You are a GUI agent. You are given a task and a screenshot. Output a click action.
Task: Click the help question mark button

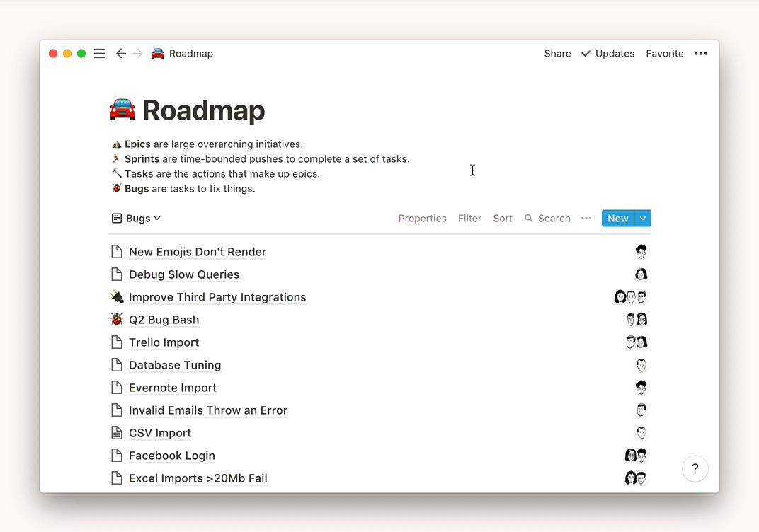(x=695, y=468)
